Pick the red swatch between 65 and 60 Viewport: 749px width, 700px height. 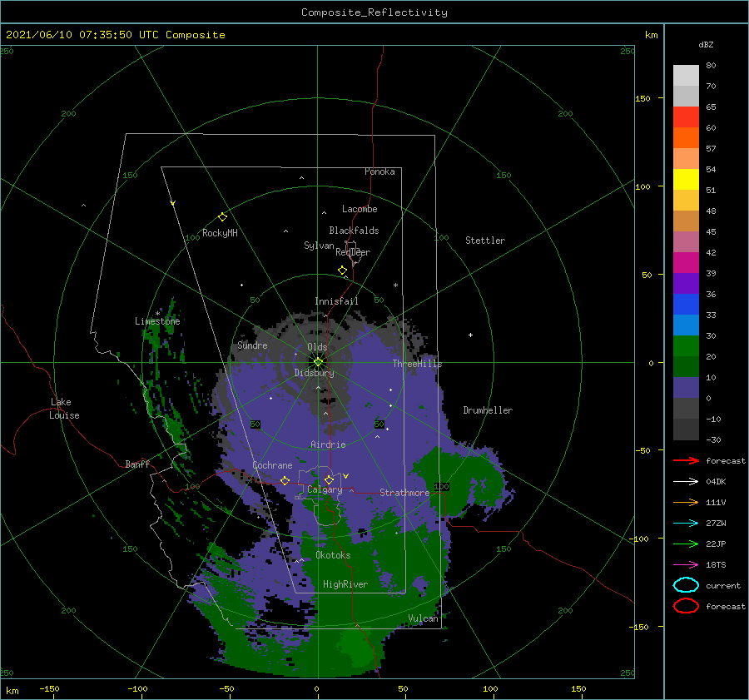[686, 117]
